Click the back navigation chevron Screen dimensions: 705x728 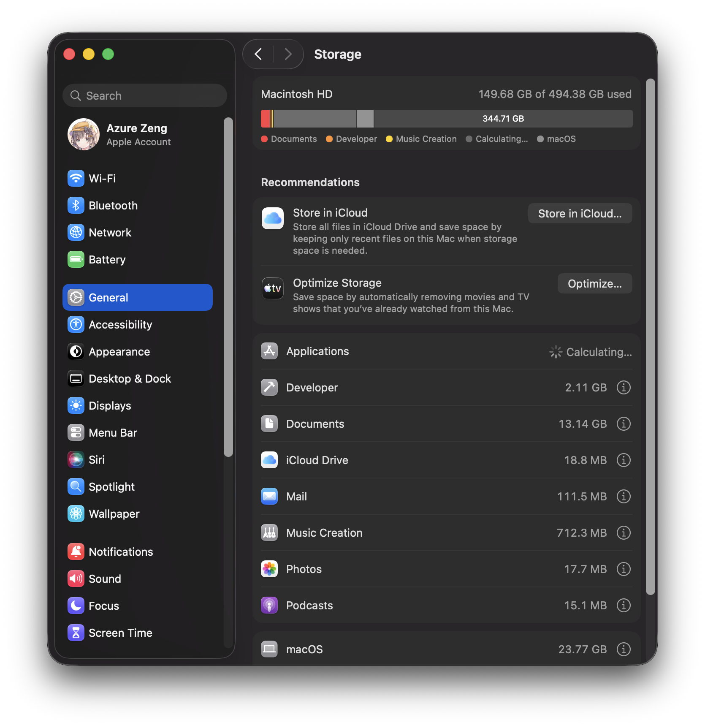(258, 54)
